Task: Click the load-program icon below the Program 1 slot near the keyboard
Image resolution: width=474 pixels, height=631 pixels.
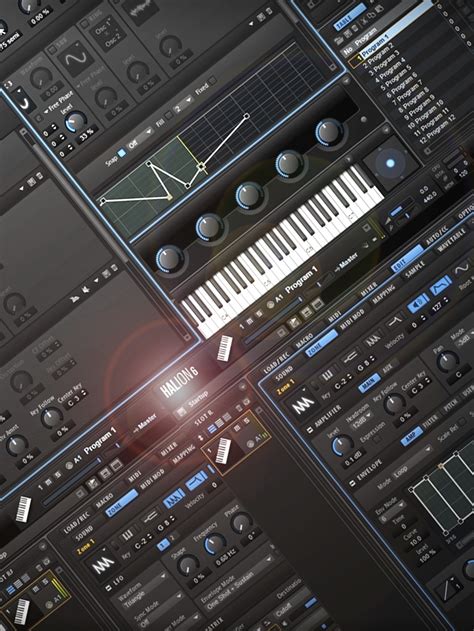Action: pos(294,322)
